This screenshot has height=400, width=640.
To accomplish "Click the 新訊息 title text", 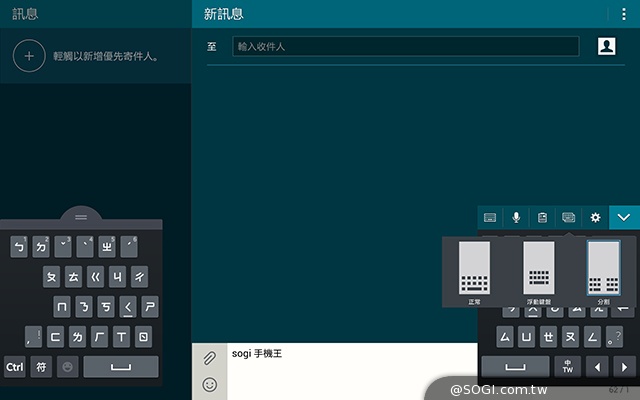I will pyautogui.click(x=224, y=14).
